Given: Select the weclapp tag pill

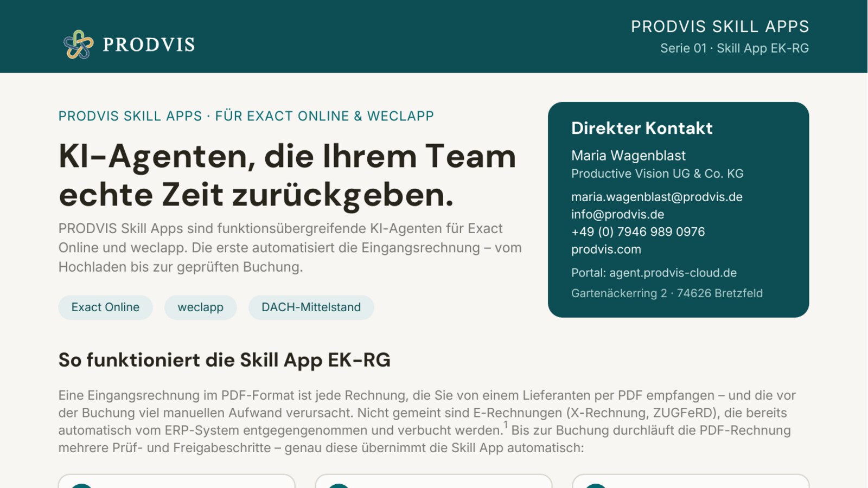Looking at the screenshot, I should coord(201,307).
